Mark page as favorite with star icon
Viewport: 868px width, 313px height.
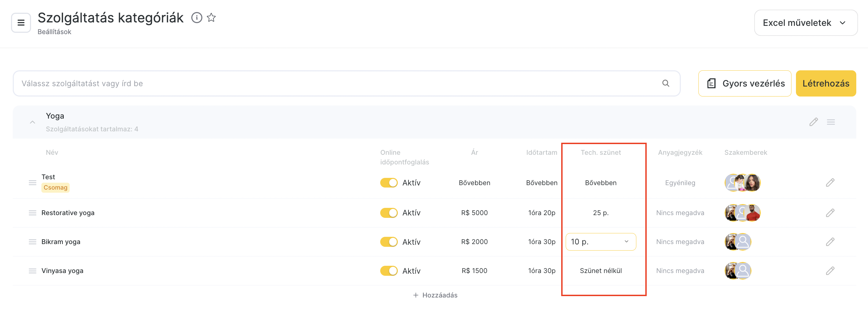point(211,18)
